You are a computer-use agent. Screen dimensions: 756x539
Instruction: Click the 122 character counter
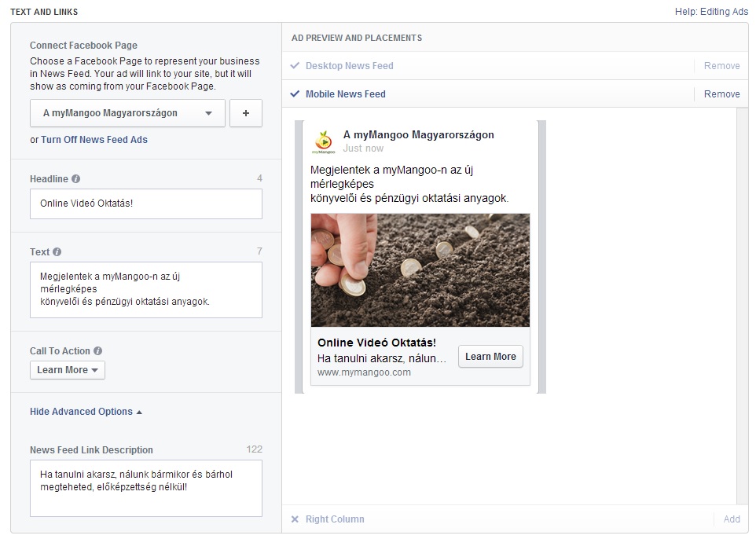(254, 449)
